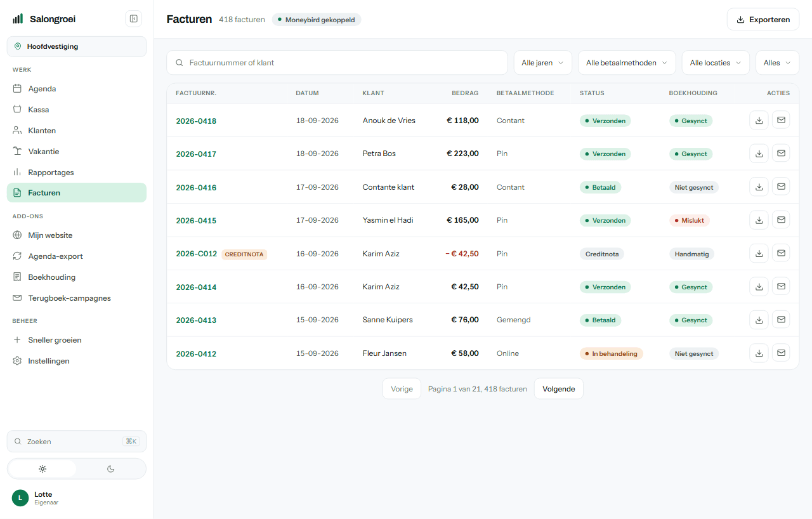The width and height of the screenshot is (812, 519).
Task: Email invoice 2026-0418 to the customer
Action: tap(781, 120)
